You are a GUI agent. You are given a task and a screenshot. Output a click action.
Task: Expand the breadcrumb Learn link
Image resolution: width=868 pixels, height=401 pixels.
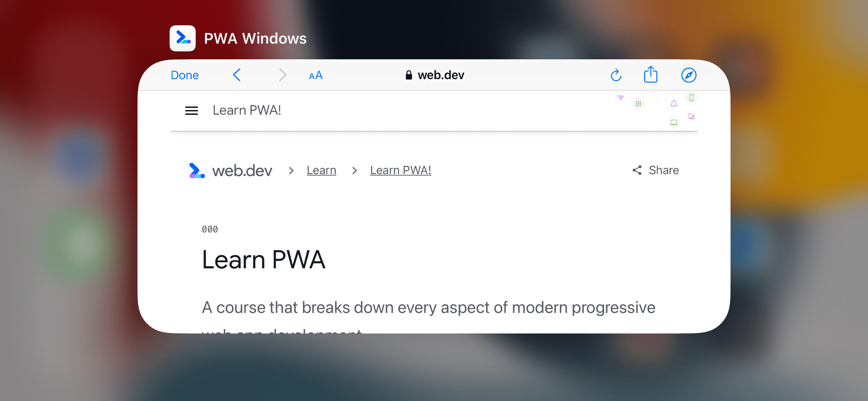point(321,170)
